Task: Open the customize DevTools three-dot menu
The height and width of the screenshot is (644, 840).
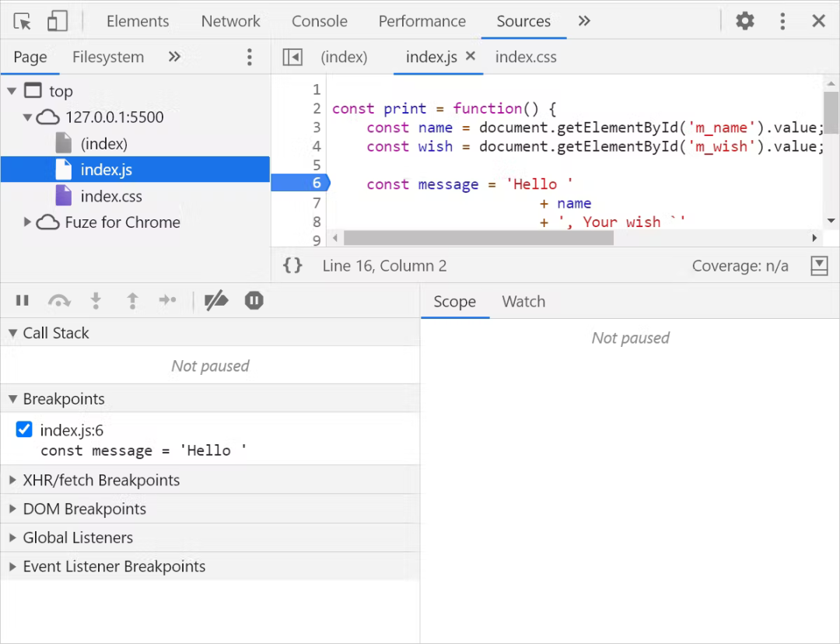Action: tap(782, 21)
